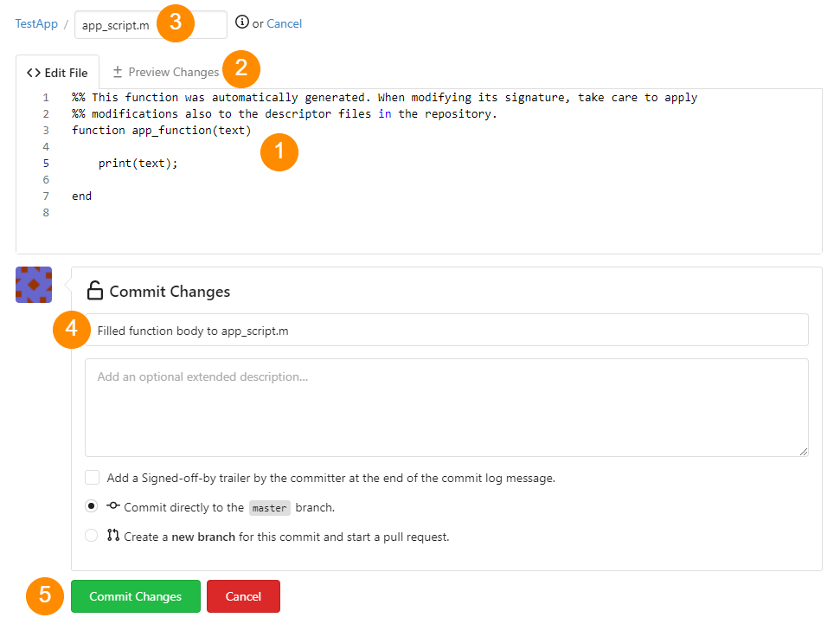Click the orange step 5 marker

[45, 595]
